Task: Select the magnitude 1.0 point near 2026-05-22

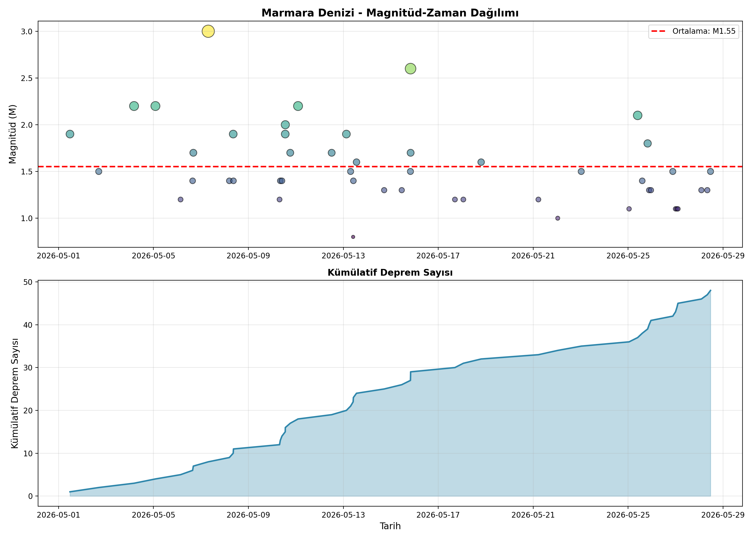Action: pyautogui.click(x=558, y=218)
